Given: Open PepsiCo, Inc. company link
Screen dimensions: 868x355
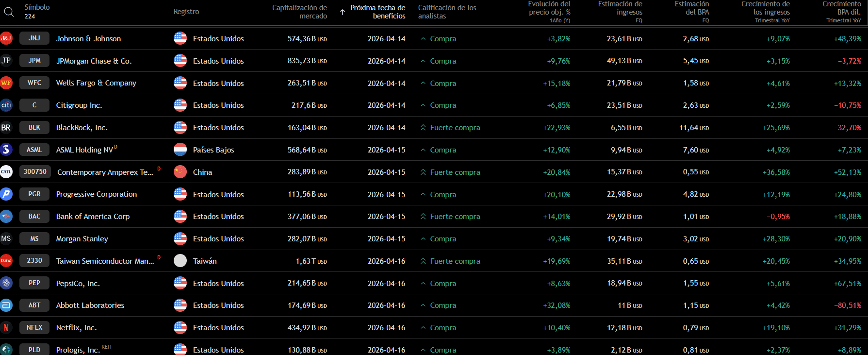Looking at the screenshot, I should pyautogui.click(x=78, y=284).
